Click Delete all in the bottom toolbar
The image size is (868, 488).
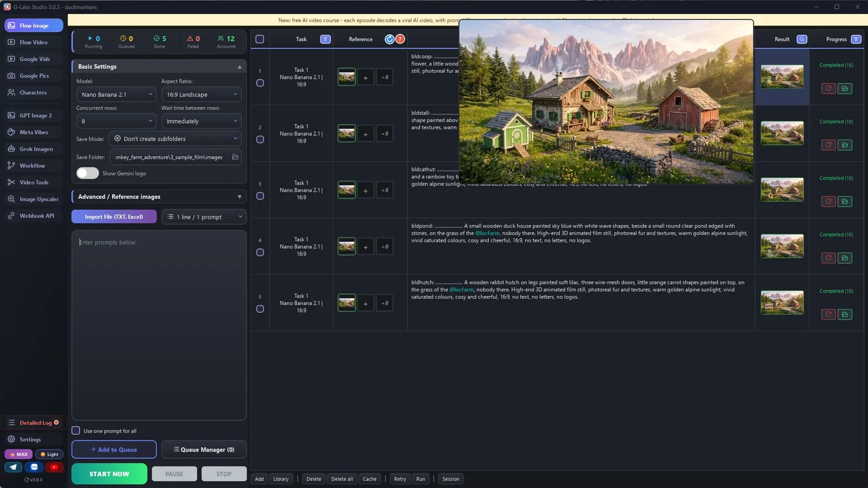point(342,479)
